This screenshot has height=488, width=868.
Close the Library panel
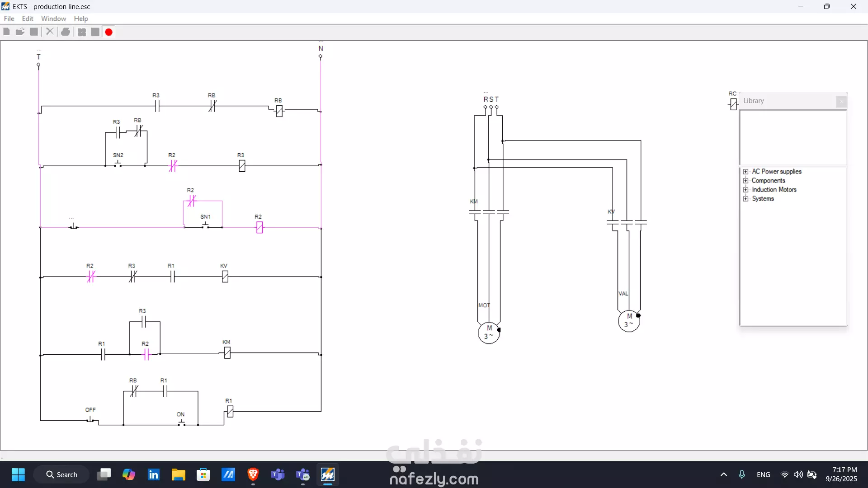tap(841, 102)
